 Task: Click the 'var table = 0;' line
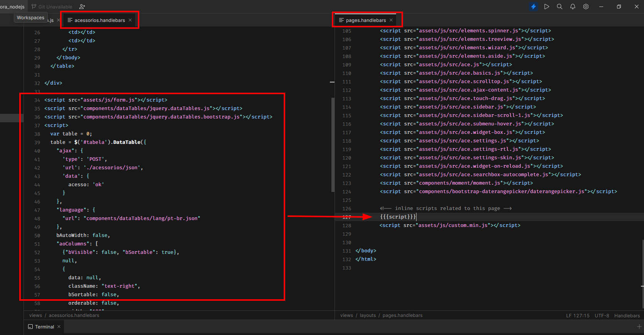tap(71, 134)
